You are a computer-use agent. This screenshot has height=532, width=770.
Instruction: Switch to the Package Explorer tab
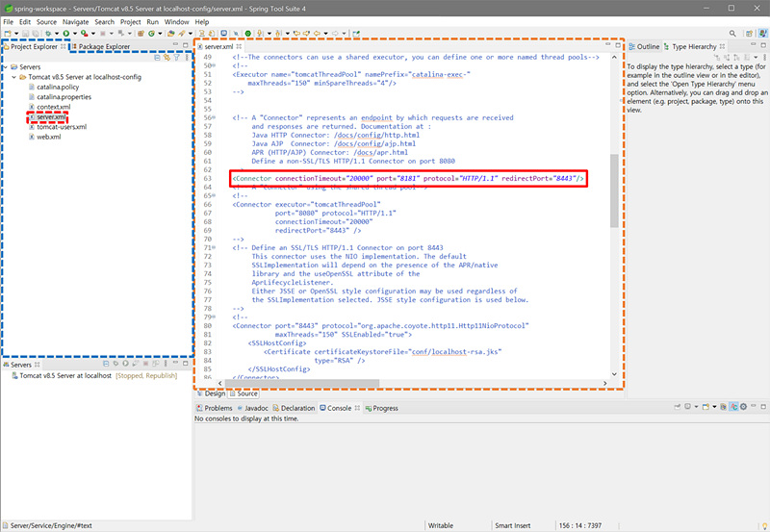[x=101, y=46]
